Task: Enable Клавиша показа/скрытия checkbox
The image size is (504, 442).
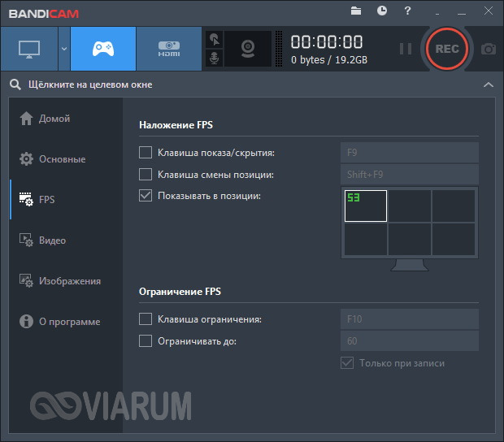Action: point(146,153)
